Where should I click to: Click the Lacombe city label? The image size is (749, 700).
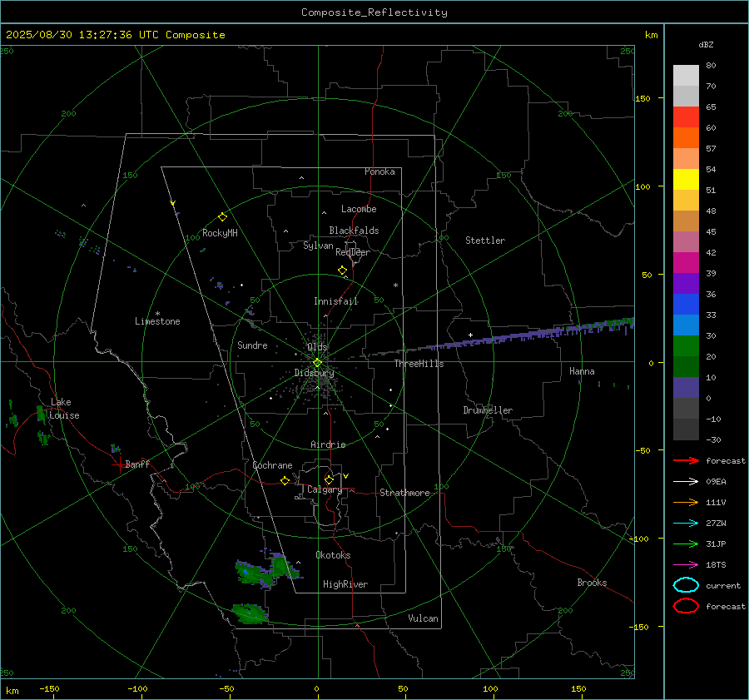point(359,209)
